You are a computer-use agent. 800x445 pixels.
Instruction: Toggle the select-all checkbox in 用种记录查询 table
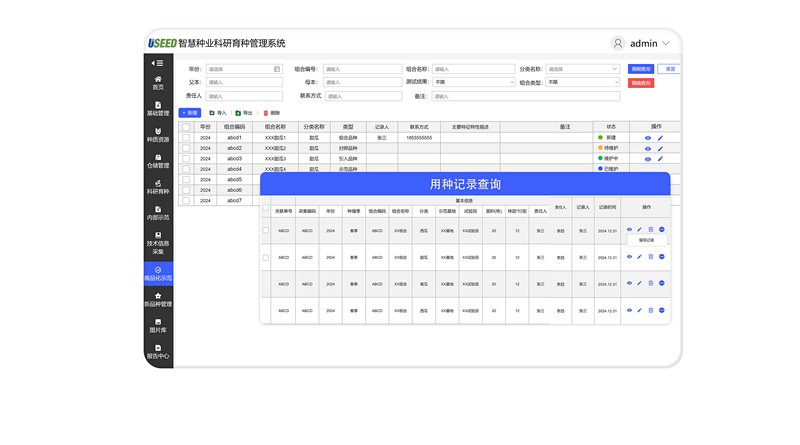coord(265,208)
